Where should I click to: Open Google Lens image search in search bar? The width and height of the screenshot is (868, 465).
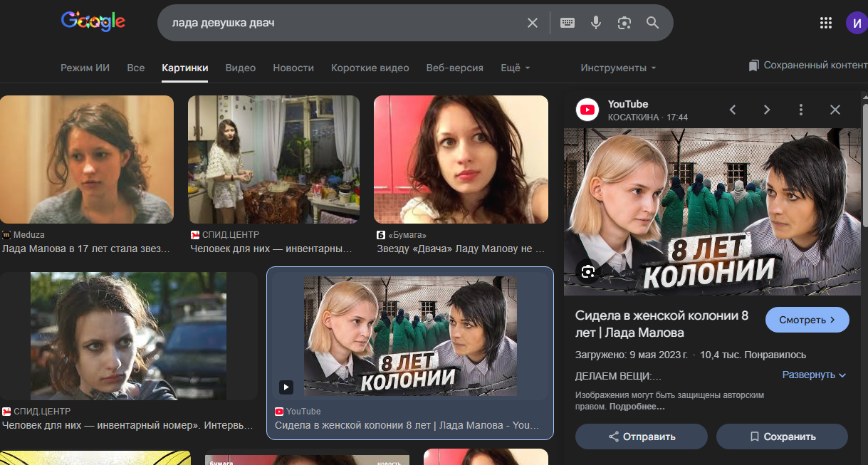(x=624, y=23)
